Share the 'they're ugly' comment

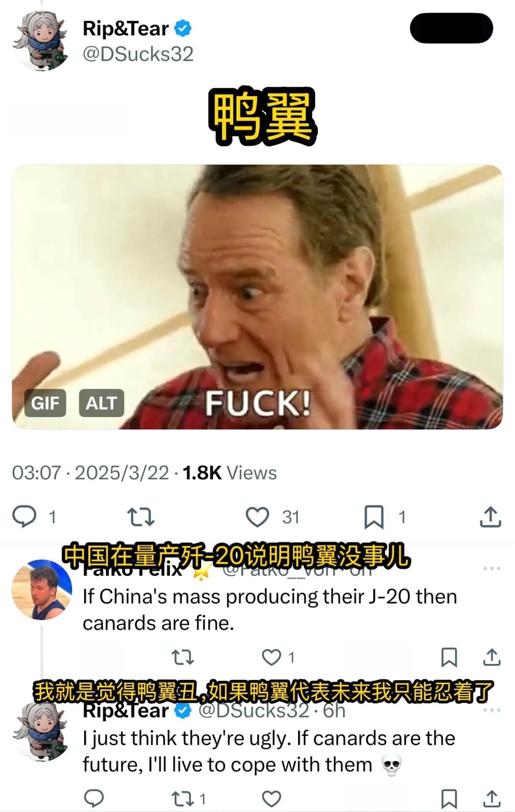[x=492, y=798]
